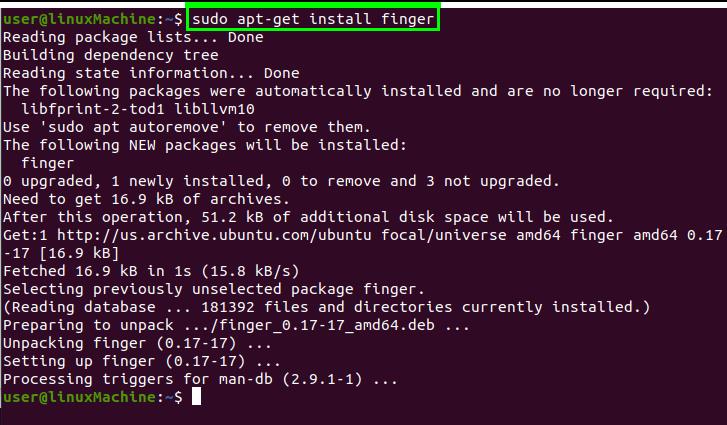Viewport: 727px width, 425px height.
Task: Click the indented finger package name
Action: (48, 164)
